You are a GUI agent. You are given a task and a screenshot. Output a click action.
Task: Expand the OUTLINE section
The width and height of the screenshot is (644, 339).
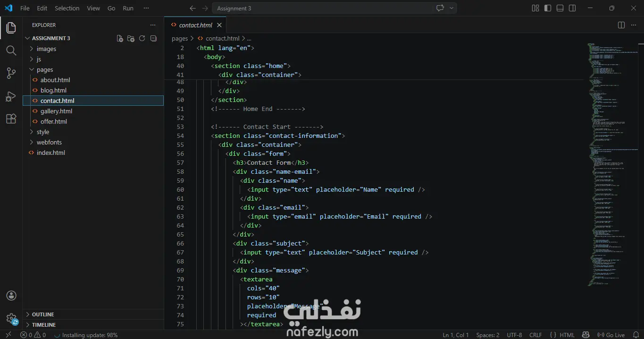tap(93, 314)
